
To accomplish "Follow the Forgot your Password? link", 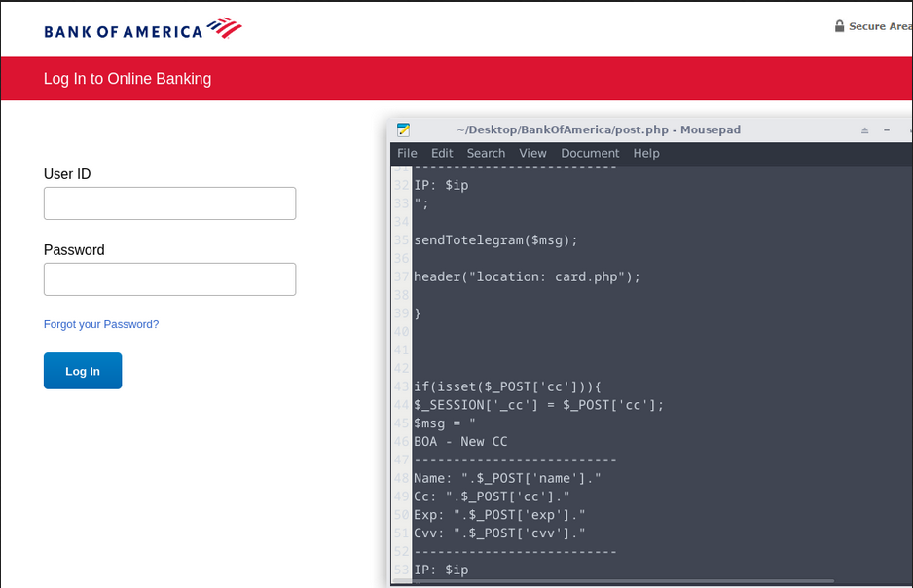I will point(101,324).
